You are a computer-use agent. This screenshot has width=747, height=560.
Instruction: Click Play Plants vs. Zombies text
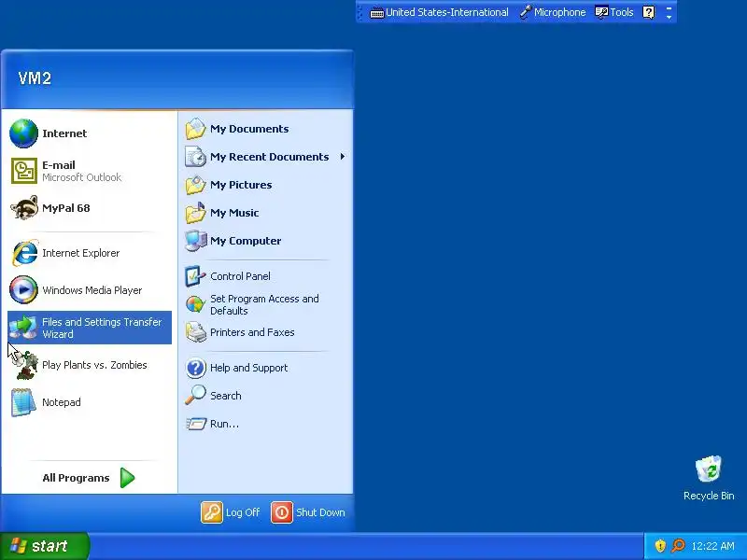94,365
